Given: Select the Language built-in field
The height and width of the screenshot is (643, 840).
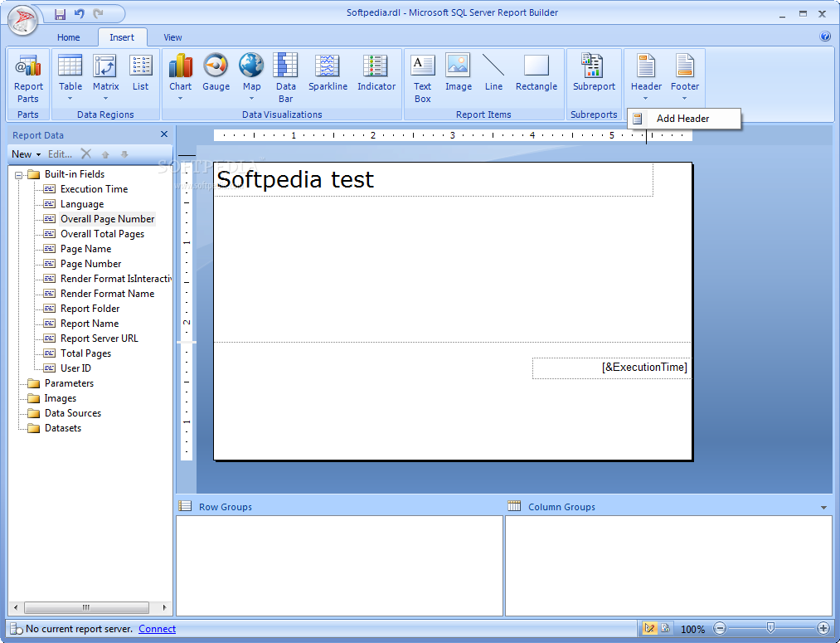Looking at the screenshot, I should point(82,204).
